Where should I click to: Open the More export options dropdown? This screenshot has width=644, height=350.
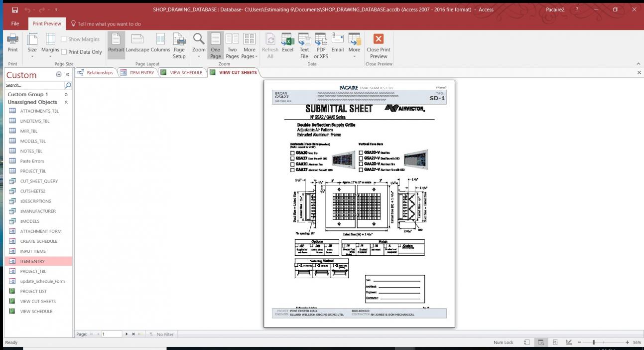354,45
